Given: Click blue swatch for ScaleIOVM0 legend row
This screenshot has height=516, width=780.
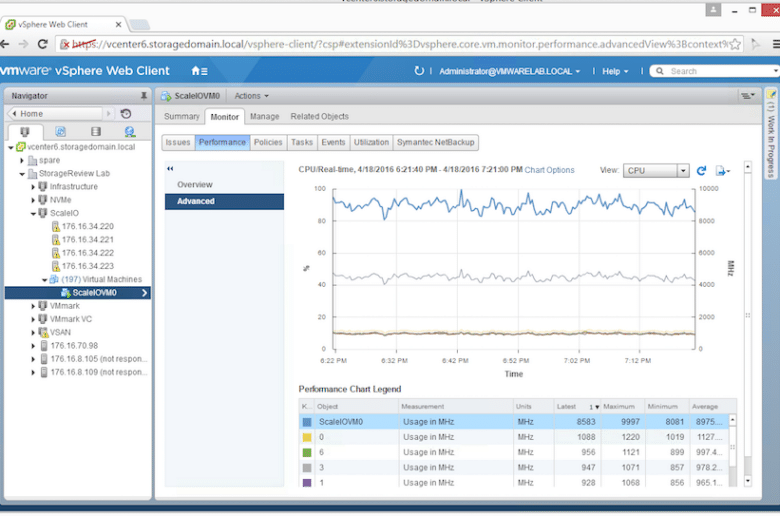Looking at the screenshot, I should (x=307, y=422).
